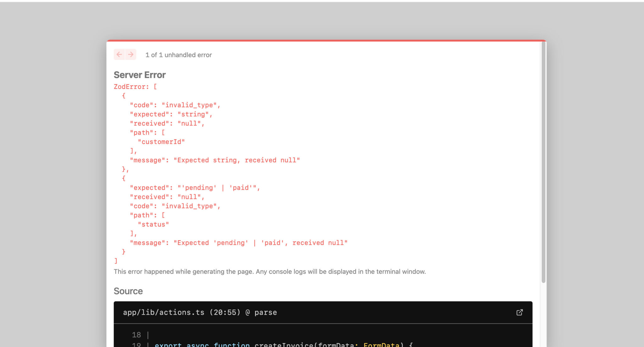Click the left arrow inside the pink navigation control

click(119, 54)
